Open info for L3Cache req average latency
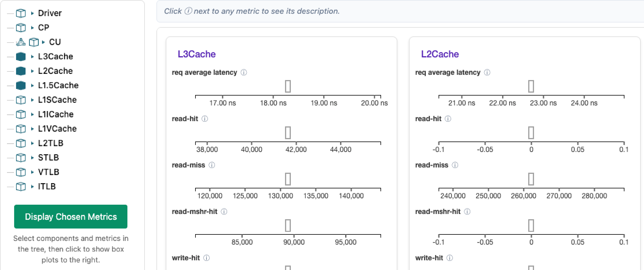The width and height of the screenshot is (644, 270). 244,72
